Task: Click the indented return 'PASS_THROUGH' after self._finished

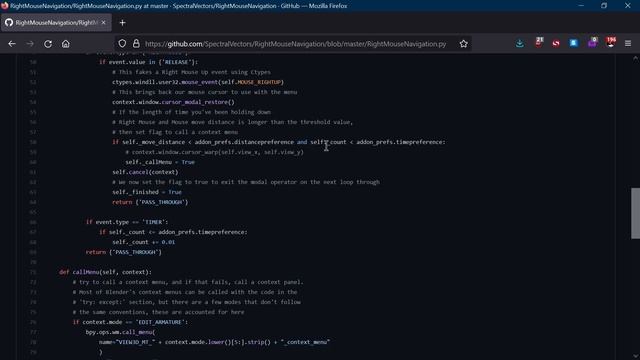Action: tap(150, 202)
